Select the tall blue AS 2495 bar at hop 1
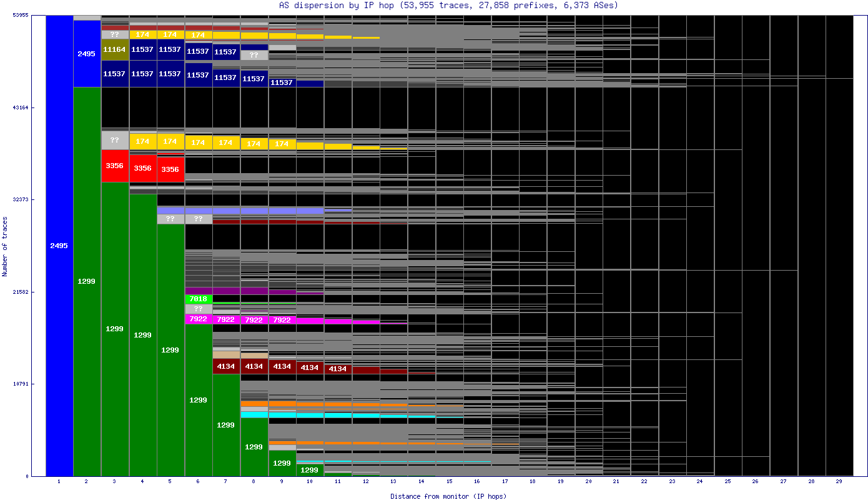This screenshot has height=500, width=868. [x=59, y=246]
